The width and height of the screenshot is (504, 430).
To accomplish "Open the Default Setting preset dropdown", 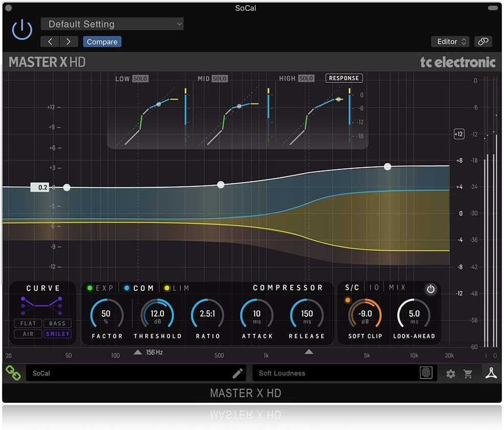I will (x=112, y=24).
